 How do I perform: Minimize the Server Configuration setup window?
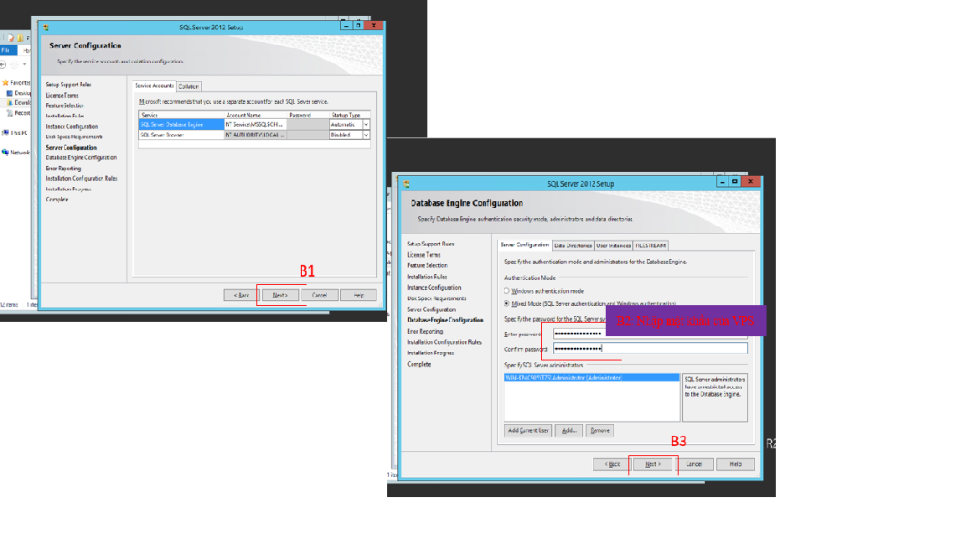tap(346, 26)
